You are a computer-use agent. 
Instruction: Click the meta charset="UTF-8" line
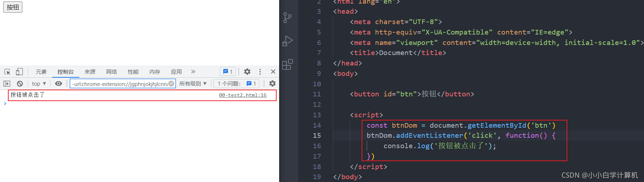[396, 22]
